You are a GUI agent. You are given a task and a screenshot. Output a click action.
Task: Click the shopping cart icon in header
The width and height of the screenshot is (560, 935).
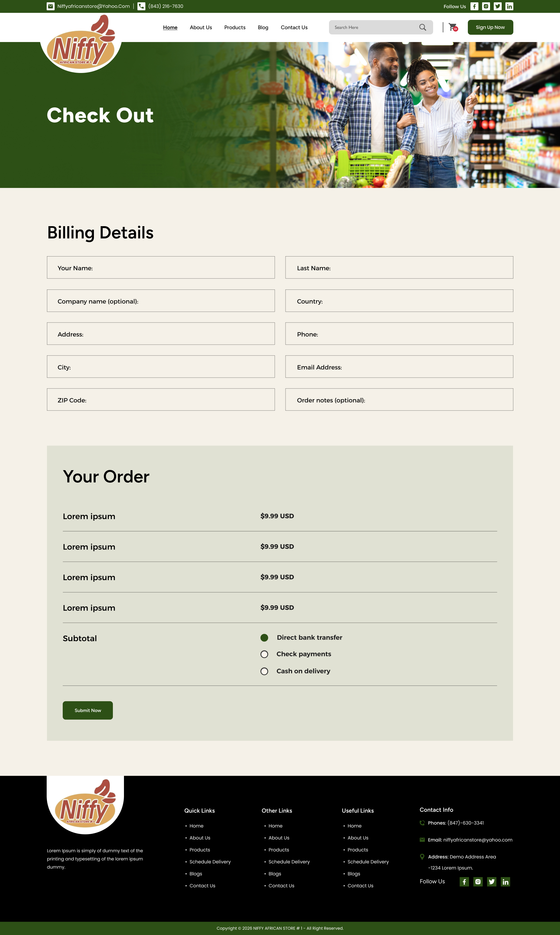coord(452,27)
